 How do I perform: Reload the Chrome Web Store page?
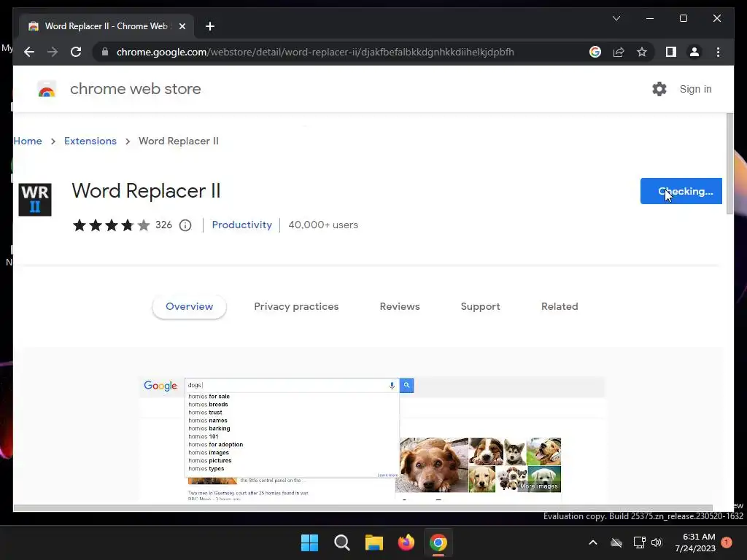coord(76,52)
